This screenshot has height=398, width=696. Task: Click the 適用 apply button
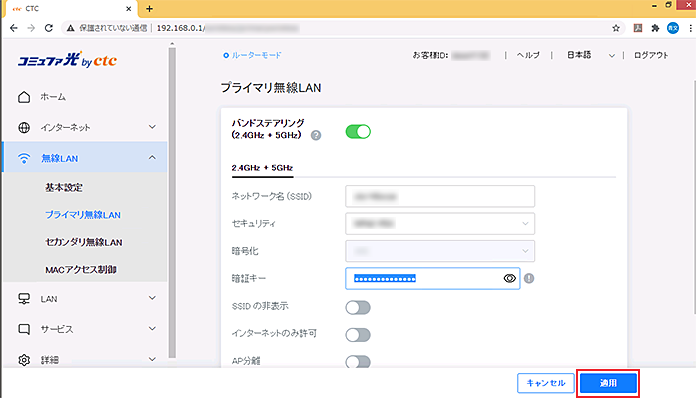click(x=608, y=383)
